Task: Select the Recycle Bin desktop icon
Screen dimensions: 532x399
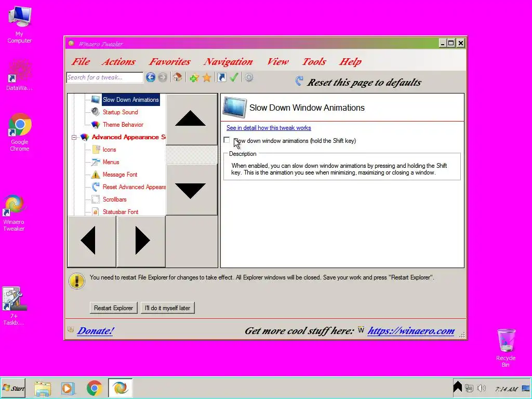Action: (x=506, y=348)
